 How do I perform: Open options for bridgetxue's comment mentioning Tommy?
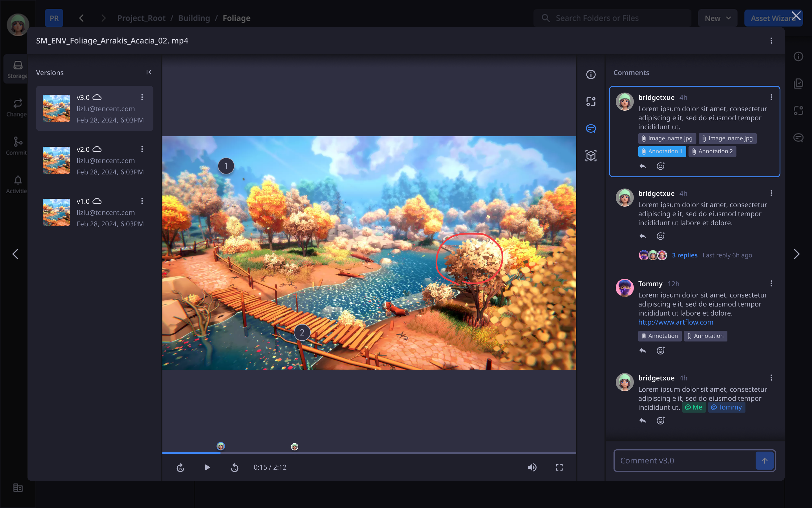tap(771, 378)
